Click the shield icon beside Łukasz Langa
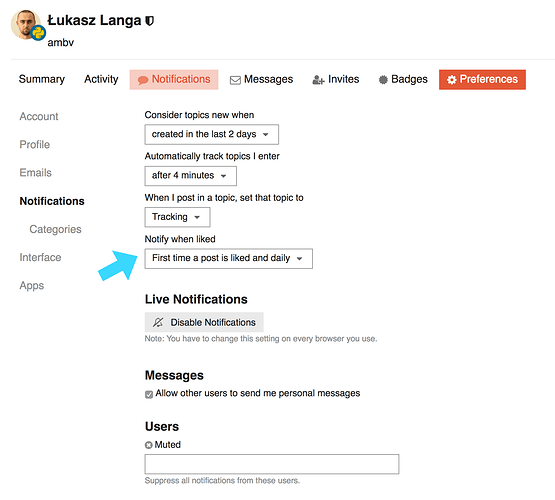Image resolution: width=555 pixels, height=500 pixels. pyautogui.click(x=150, y=21)
